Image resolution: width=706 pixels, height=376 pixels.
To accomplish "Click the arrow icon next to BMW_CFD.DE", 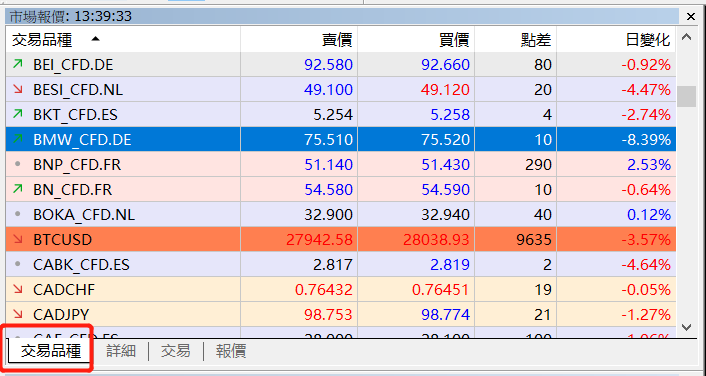I will point(18,139).
